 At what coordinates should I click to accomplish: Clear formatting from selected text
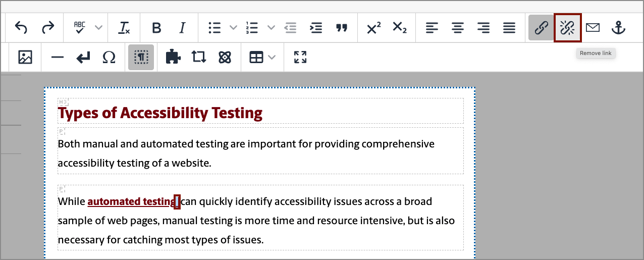[x=124, y=28]
